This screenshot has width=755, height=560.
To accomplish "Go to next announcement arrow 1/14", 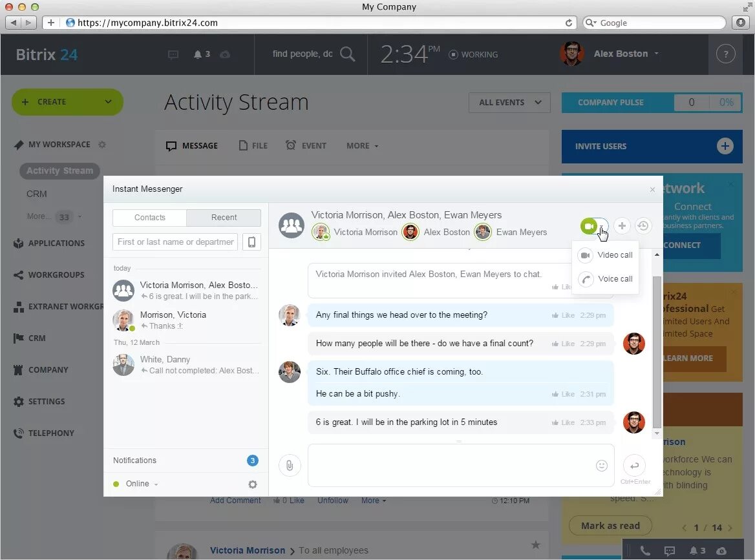I will [x=730, y=528].
